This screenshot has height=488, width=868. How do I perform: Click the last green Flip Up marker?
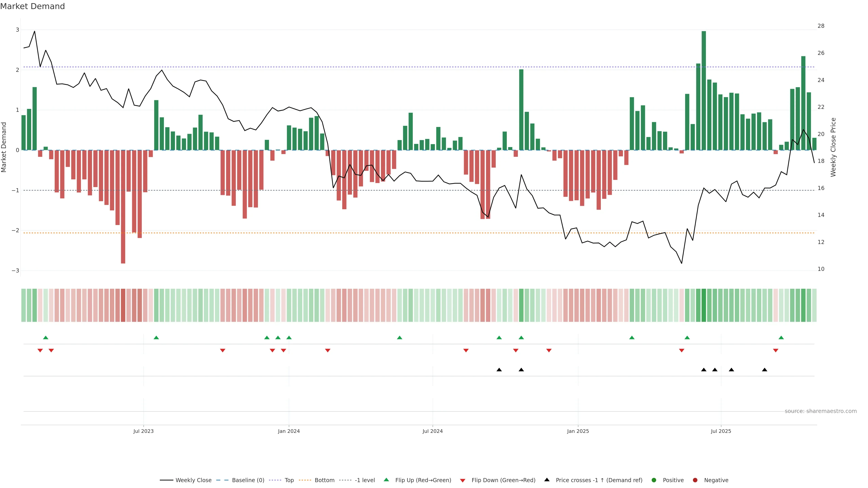coord(781,338)
